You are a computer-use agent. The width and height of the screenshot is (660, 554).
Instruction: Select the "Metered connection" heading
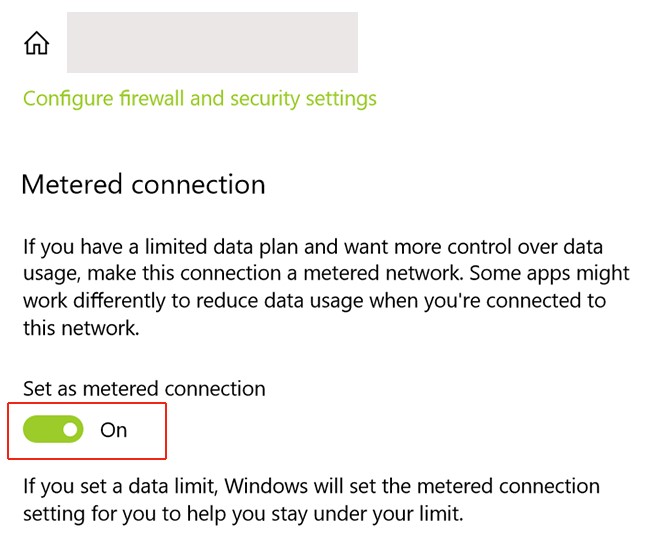tap(143, 185)
